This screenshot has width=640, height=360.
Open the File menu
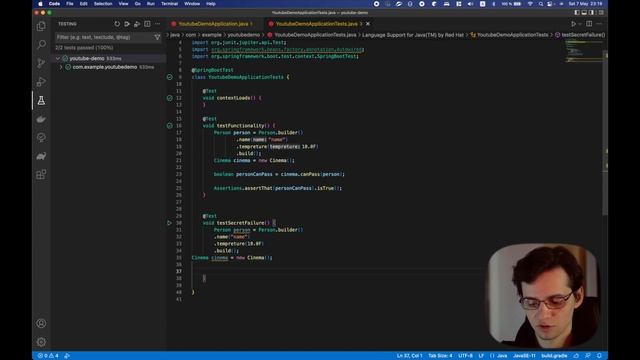70,4
